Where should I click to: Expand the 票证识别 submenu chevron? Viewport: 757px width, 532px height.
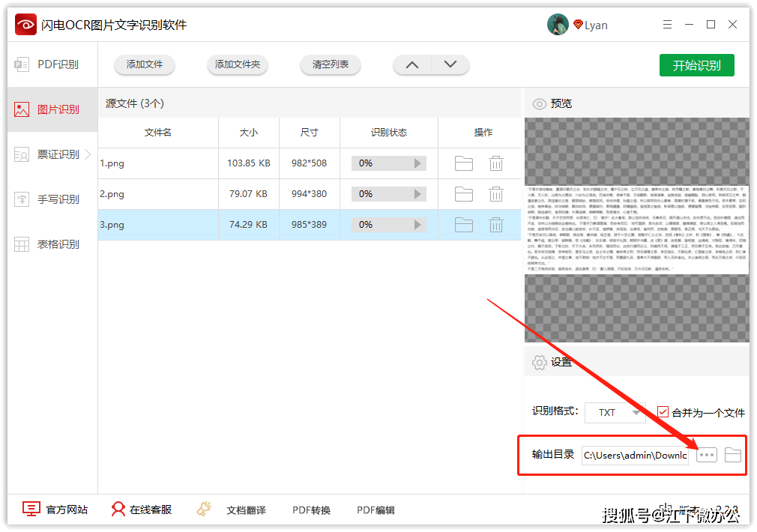pos(88,154)
